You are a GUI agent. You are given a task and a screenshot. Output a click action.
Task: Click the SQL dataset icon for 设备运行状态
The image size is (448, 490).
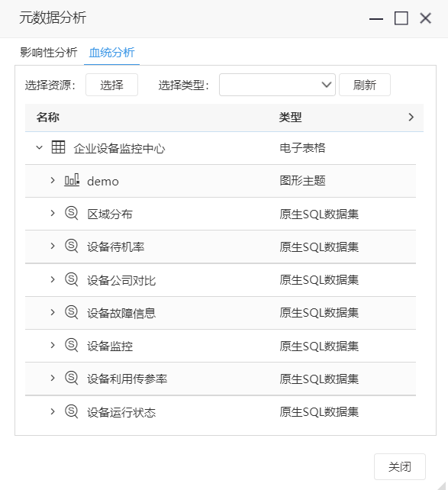click(72, 411)
